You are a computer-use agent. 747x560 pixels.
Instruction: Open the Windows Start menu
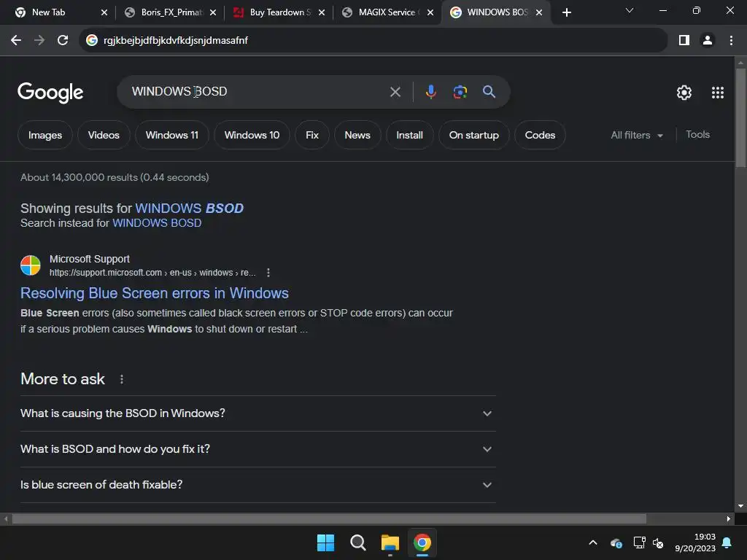(x=326, y=542)
